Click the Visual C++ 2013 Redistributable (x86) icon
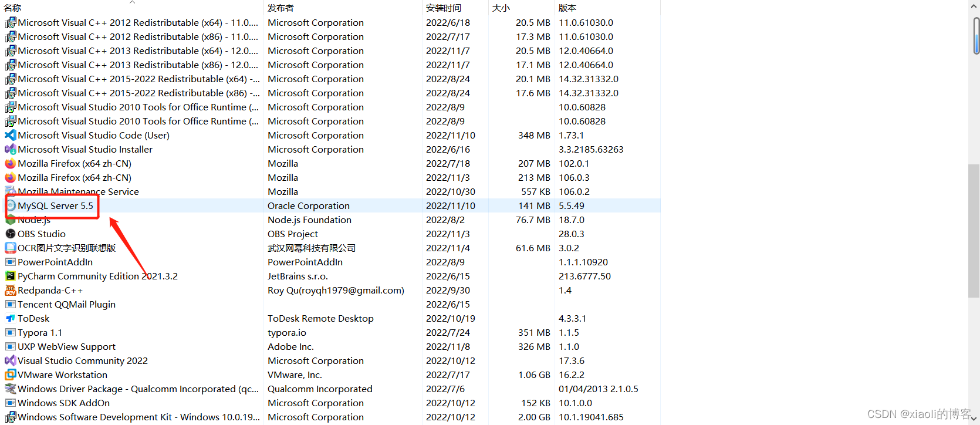The image size is (980, 425). [11, 65]
